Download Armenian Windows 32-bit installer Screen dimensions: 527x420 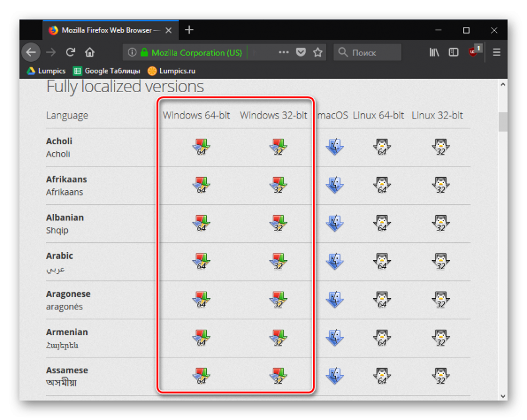278,338
